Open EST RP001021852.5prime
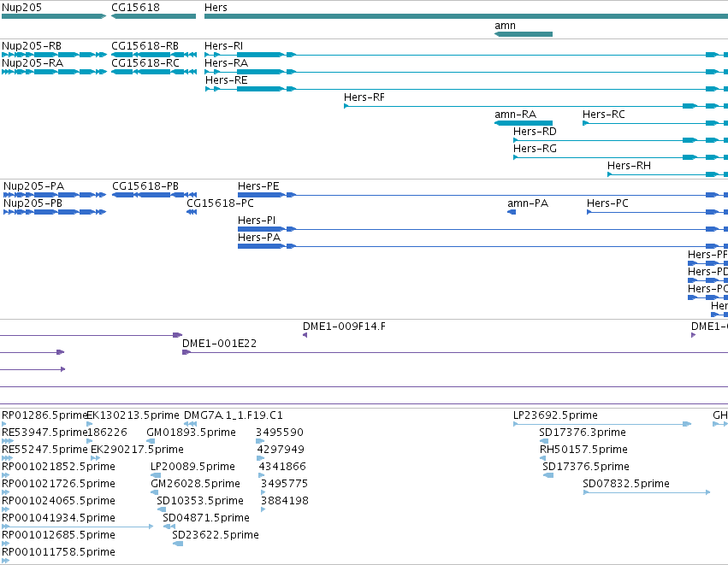This screenshot has height=565, width=728. [58, 467]
